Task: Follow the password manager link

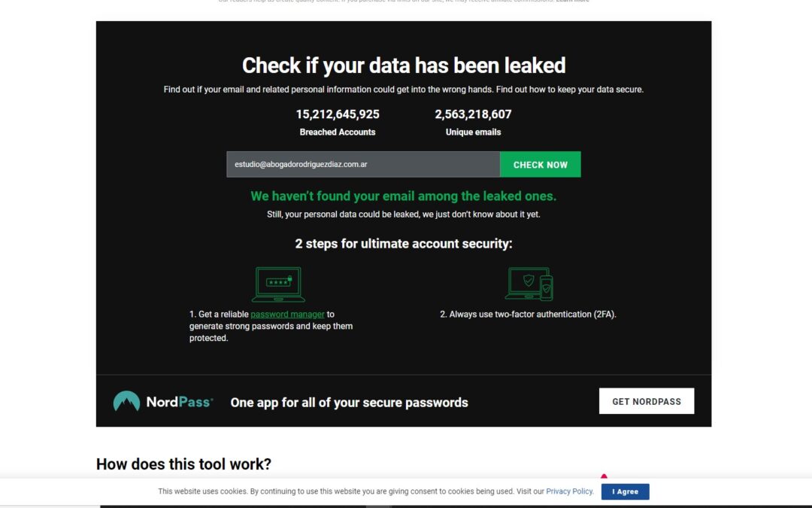Action: (287, 314)
